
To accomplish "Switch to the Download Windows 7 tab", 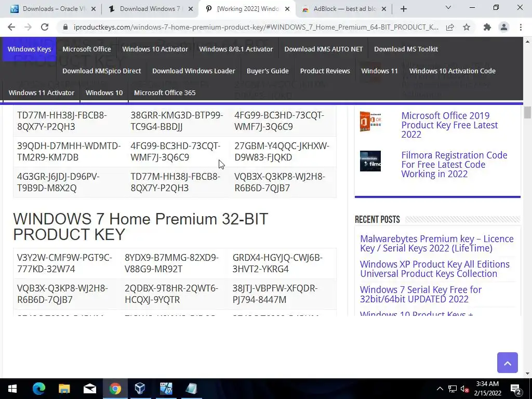I will click(149, 9).
